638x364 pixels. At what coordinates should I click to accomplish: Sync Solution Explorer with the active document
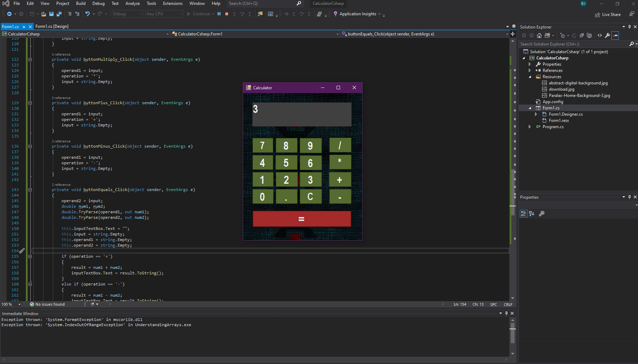pyautogui.click(x=548, y=35)
